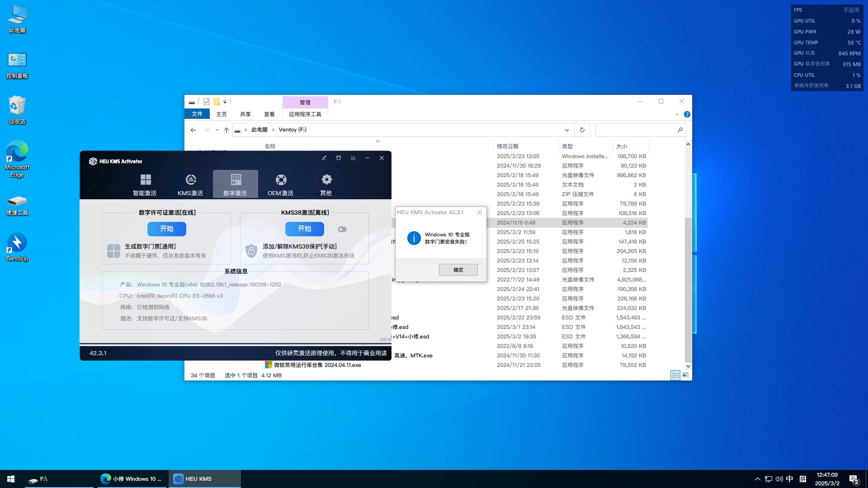868x488 pixels.
Task: Open 控制面板 desktop icon
Action: pos(17,66)
